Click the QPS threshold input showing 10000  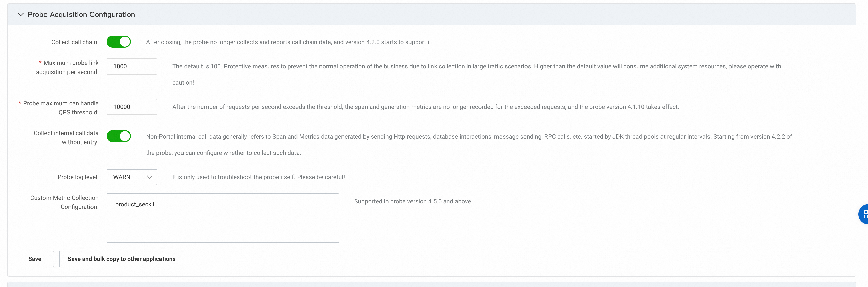pos(132,107)
